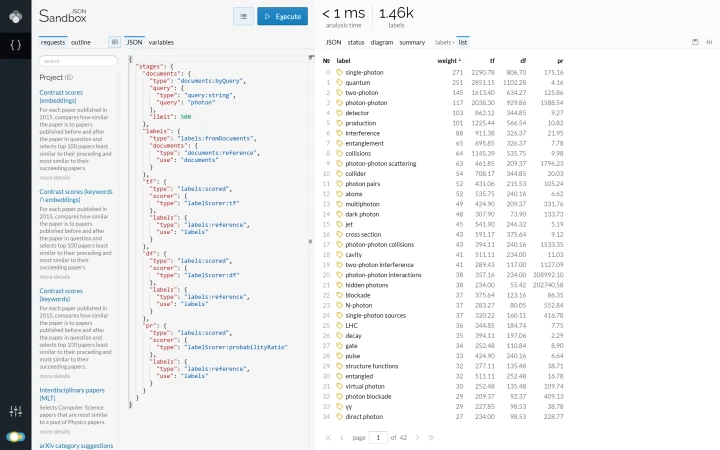Click the tag icon for detector

[339, 113]
